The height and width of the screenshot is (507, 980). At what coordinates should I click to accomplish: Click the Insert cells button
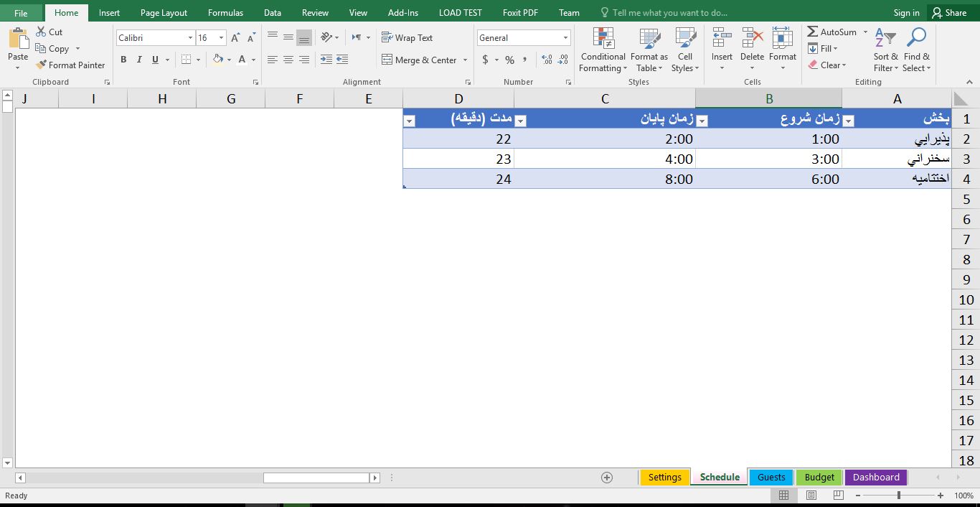pyautogui.click(x=722, y=50)
